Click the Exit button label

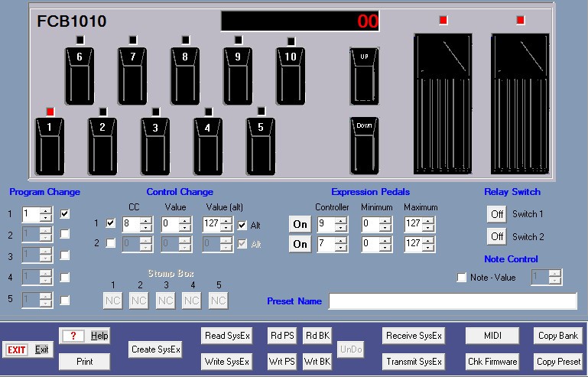(x=41, y=349)
